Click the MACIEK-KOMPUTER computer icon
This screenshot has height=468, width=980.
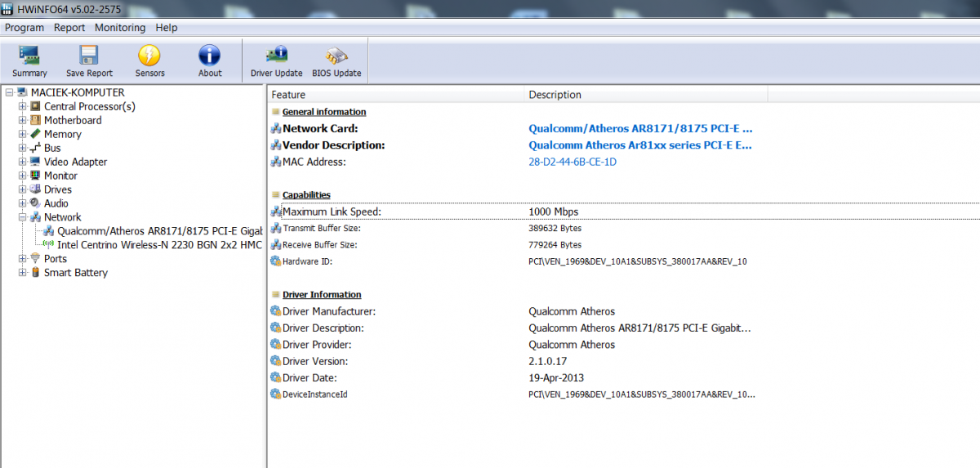(x=22, y=92)
